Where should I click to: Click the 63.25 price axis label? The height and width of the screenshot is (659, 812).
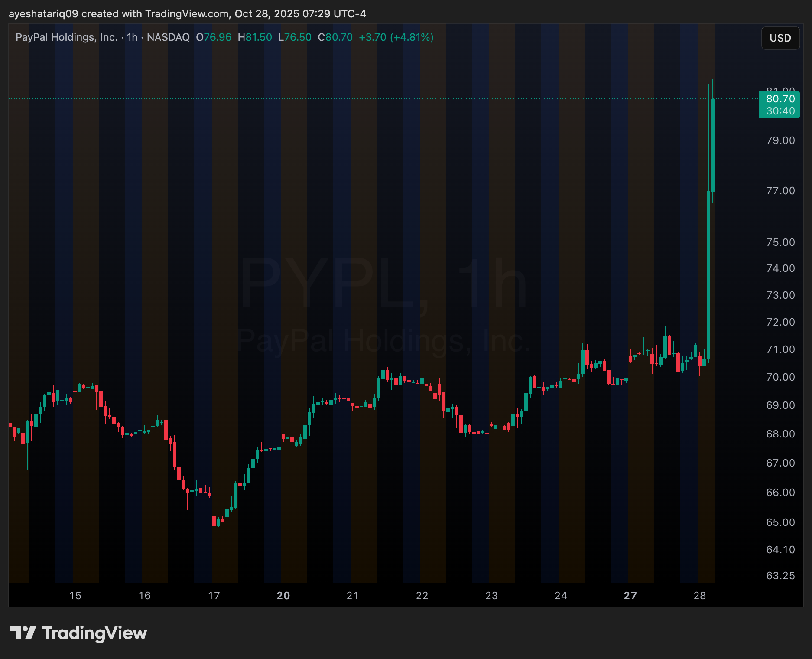(780, 576)
